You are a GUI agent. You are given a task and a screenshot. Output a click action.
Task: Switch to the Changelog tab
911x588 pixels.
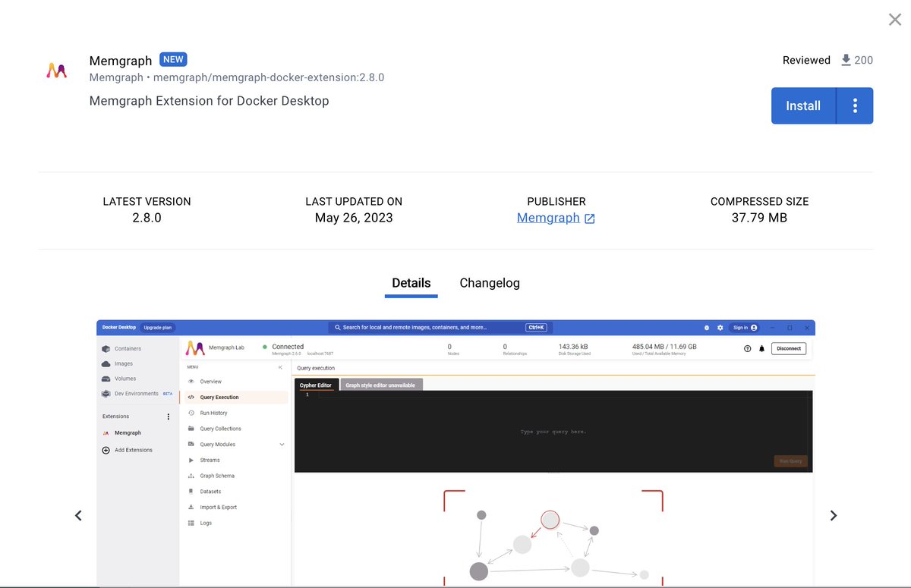490,283
